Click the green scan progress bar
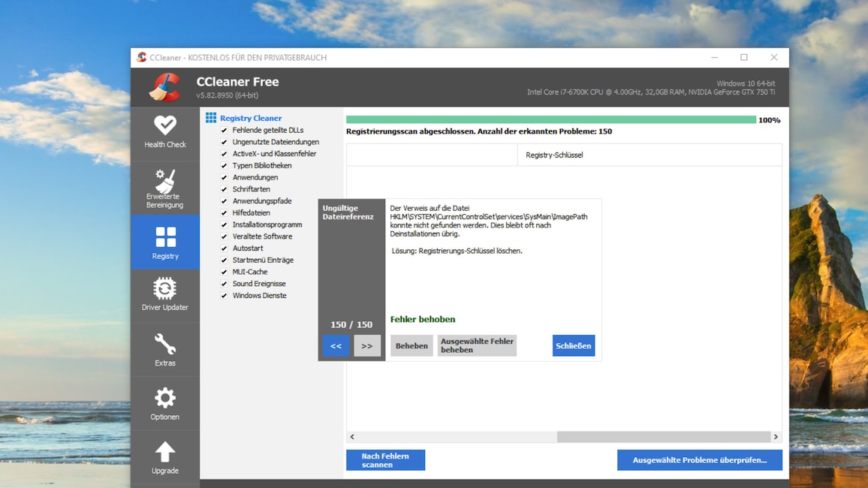 551,120
